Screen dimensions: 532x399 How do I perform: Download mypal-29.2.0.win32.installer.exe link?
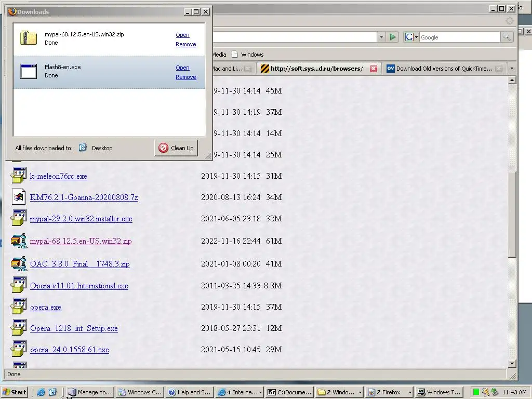pyautogui.click(x=81, y=219)
